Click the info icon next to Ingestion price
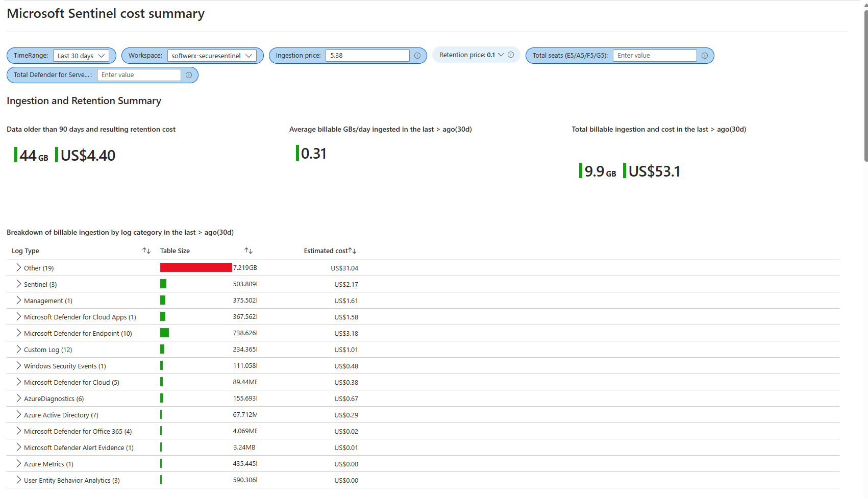The image size is (868, 498). point(417,55)
